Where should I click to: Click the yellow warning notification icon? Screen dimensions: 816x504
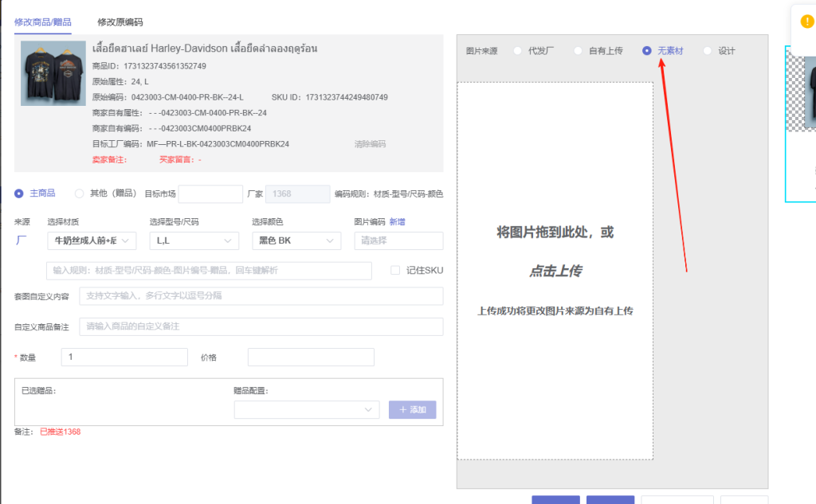point(807,21)
